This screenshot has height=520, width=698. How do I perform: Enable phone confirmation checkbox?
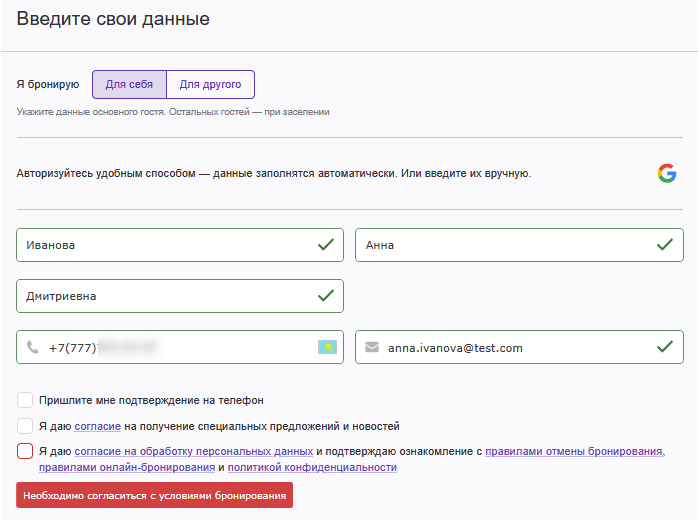coord(25,400)
